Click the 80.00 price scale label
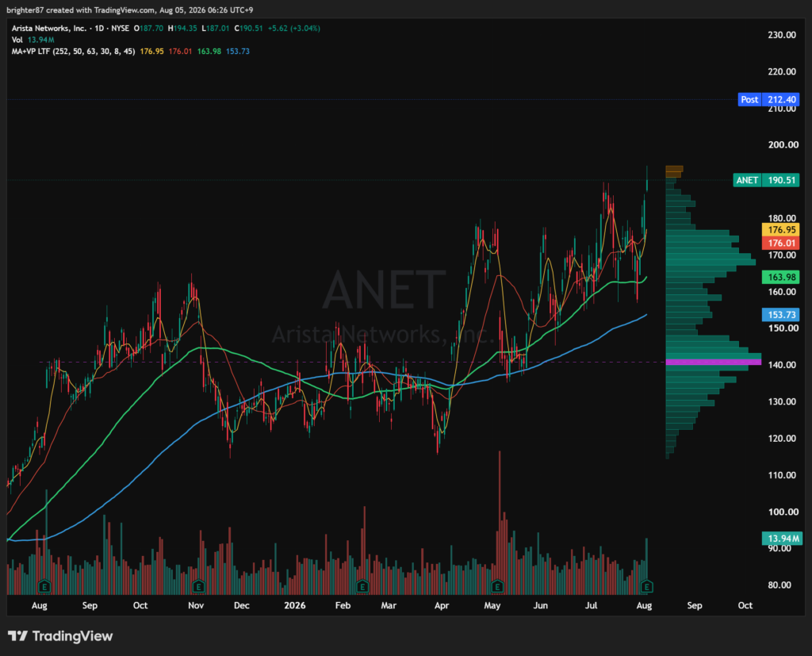 point(779,585)
